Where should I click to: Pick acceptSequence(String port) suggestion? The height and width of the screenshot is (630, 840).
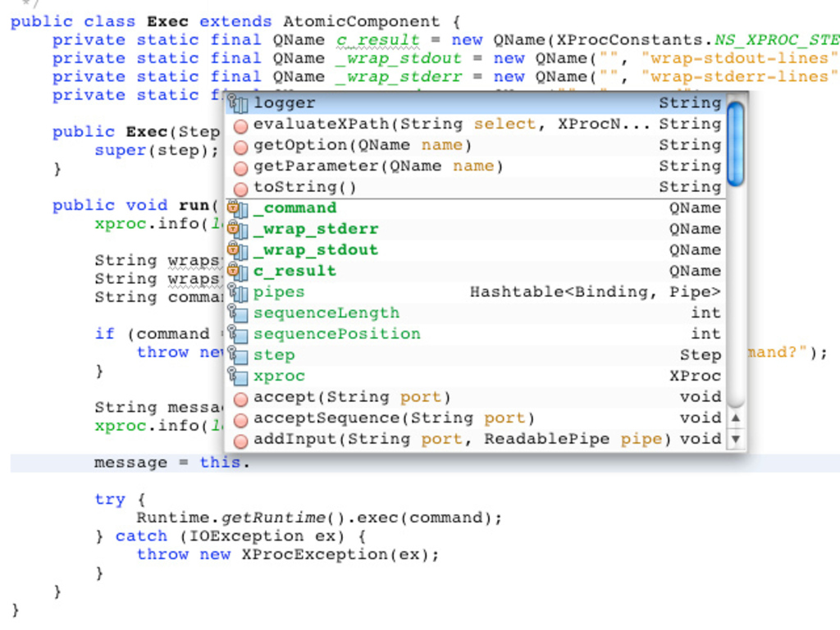[475, 418]
